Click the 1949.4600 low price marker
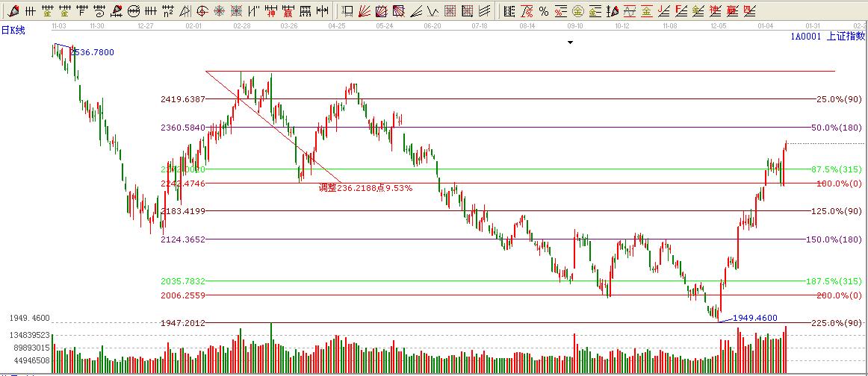868x376 pixels. [754, 317]
